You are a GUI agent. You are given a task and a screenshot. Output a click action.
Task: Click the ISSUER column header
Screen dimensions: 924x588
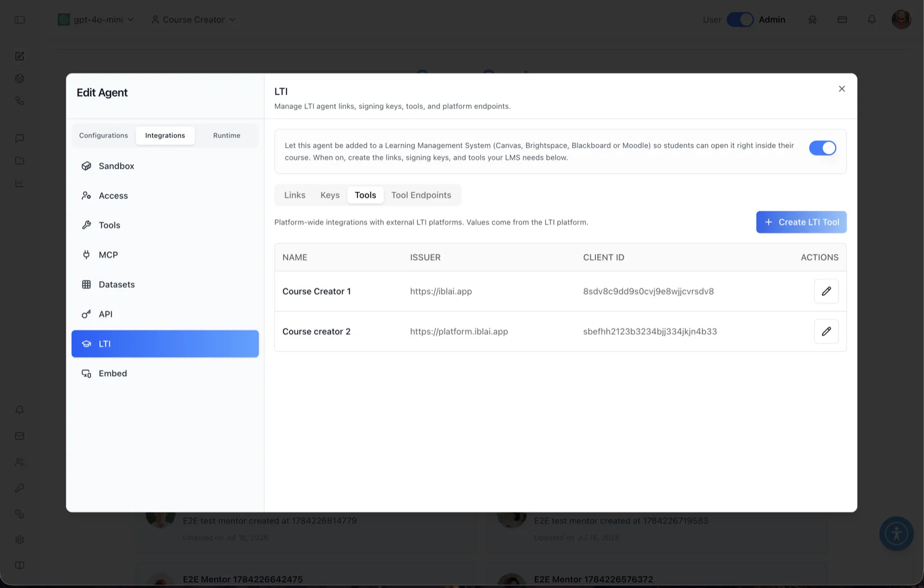[x=425, y=257]
